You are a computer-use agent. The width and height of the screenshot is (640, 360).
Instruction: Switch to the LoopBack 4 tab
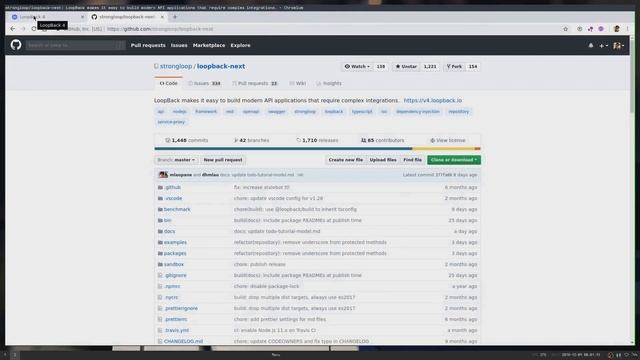(x=47, y=17)
